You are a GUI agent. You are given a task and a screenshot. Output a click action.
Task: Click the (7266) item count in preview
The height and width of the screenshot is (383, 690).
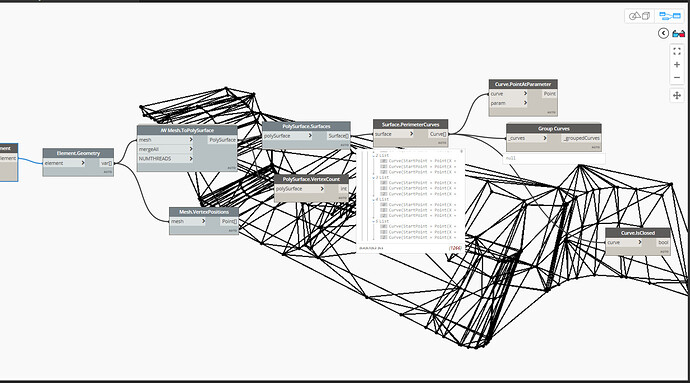pos(455,248)
